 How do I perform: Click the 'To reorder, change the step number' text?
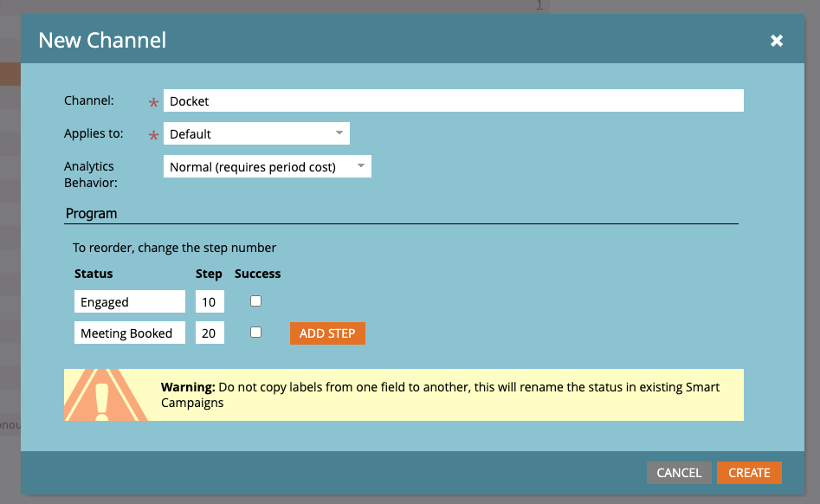point(174,248)
